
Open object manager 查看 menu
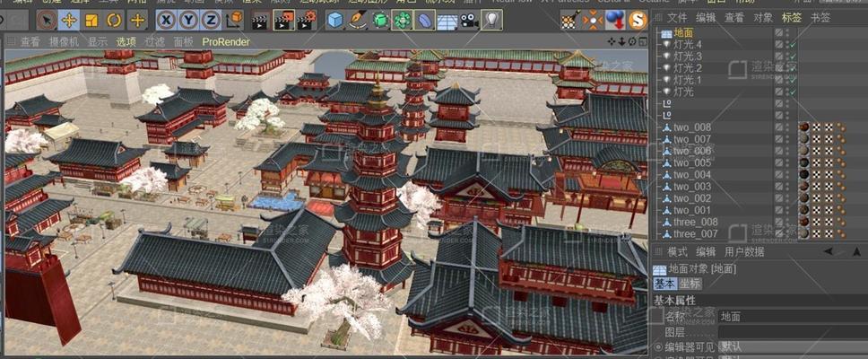[x=734, y=17]
